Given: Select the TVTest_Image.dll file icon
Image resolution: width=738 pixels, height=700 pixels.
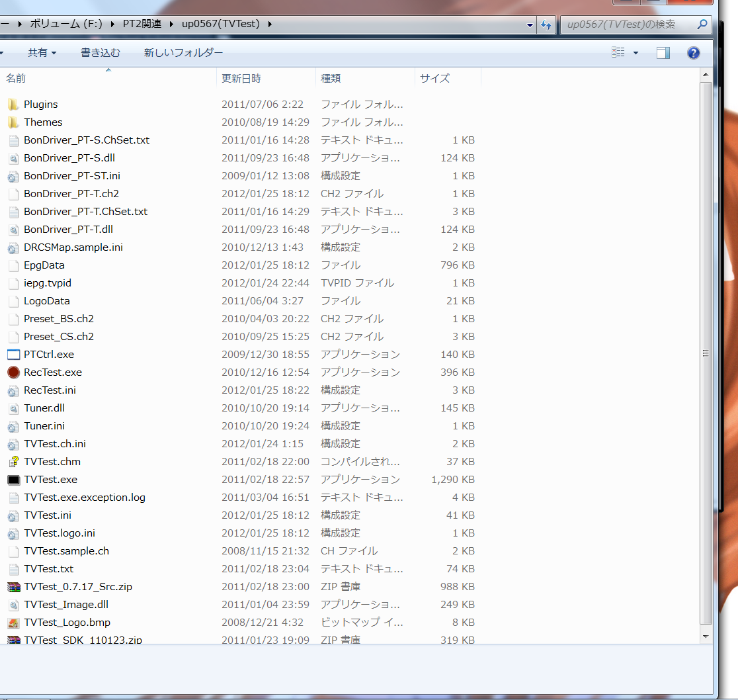Looking at the screenshot, I should 14,605.
